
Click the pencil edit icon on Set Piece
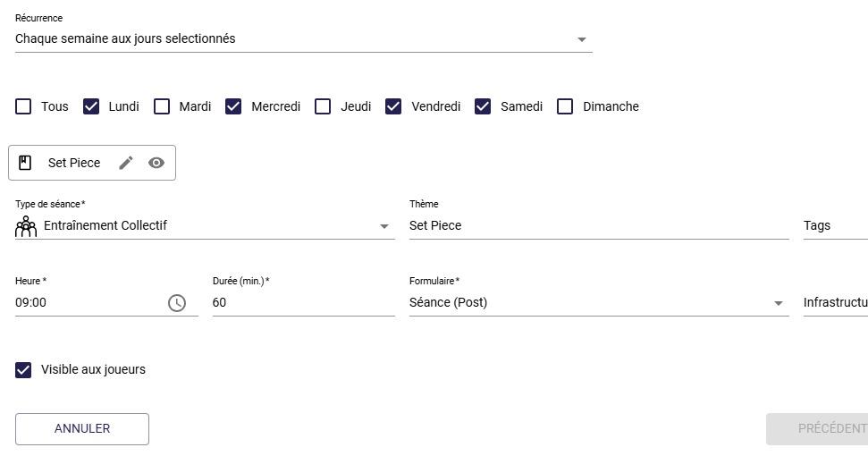tap(126, 163)
